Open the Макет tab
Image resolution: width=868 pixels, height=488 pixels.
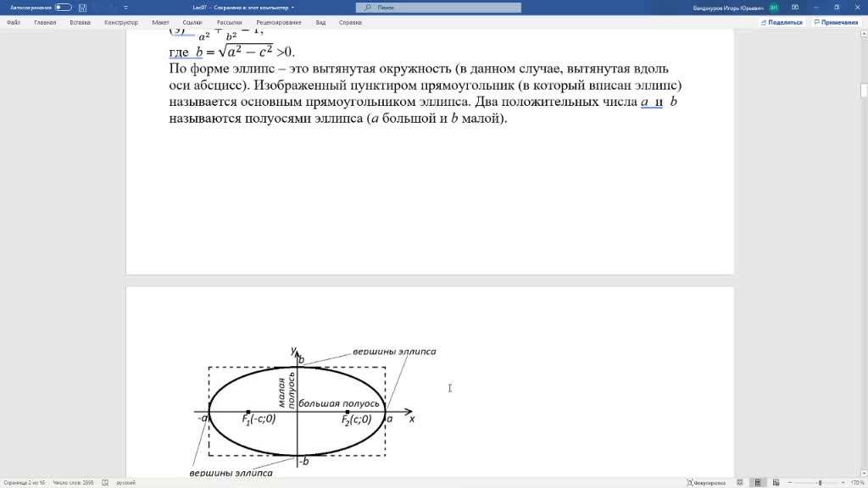tap(160, 23)
